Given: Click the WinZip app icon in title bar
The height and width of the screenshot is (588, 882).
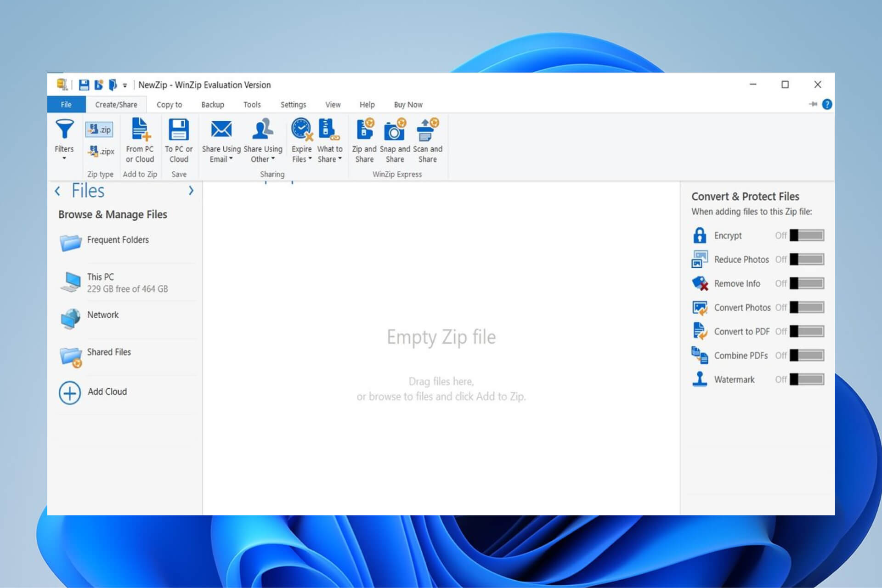Looking at the screenshot, I should [x=62, y=85].
